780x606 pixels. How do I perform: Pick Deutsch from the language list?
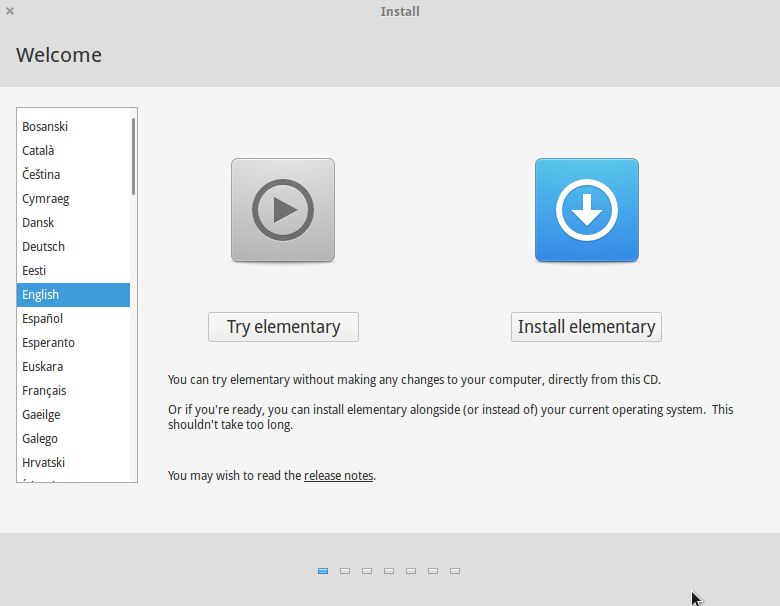(x=73, y=246)
